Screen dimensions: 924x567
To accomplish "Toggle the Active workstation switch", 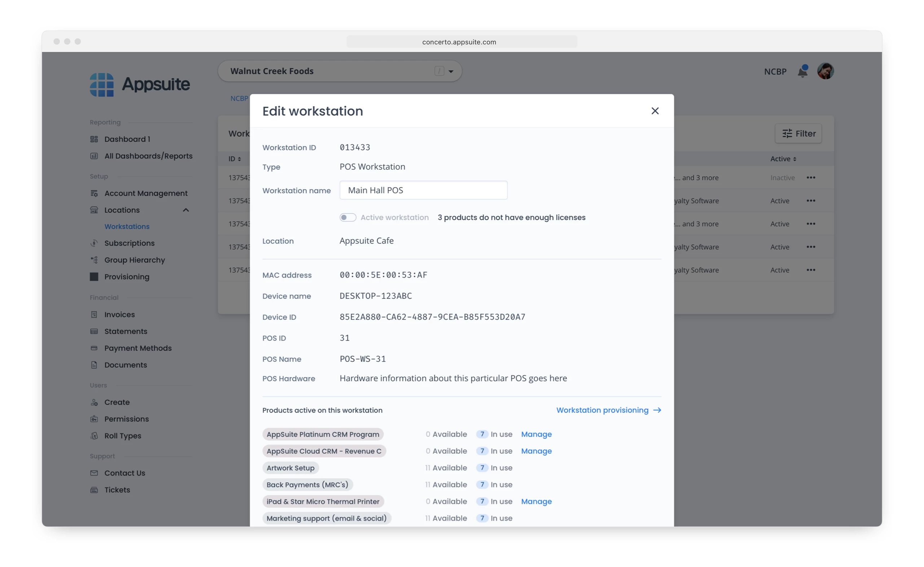I will (348, 218).
